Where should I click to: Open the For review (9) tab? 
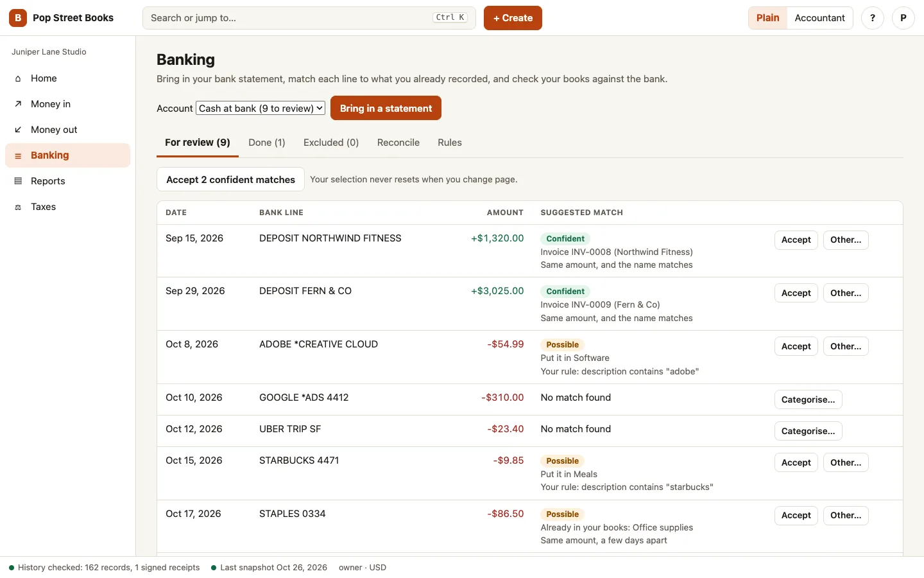pos(198,143)
